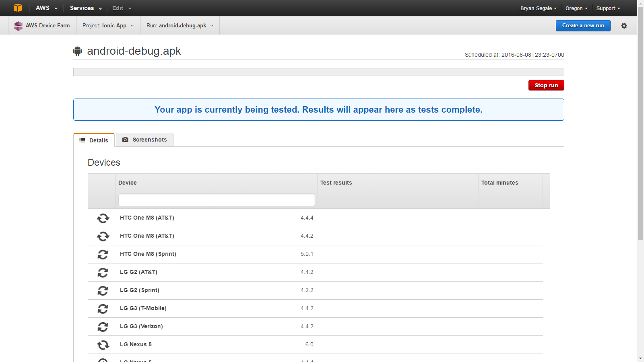Viewport: 644px width, 362px height.
Task: Click the AWS Device Farm logo
Action: click(18, 25)
